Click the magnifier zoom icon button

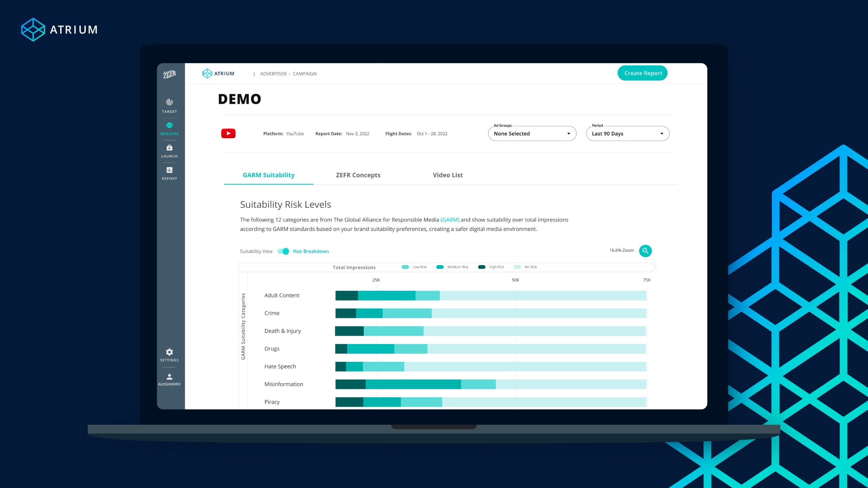point(645,251)
